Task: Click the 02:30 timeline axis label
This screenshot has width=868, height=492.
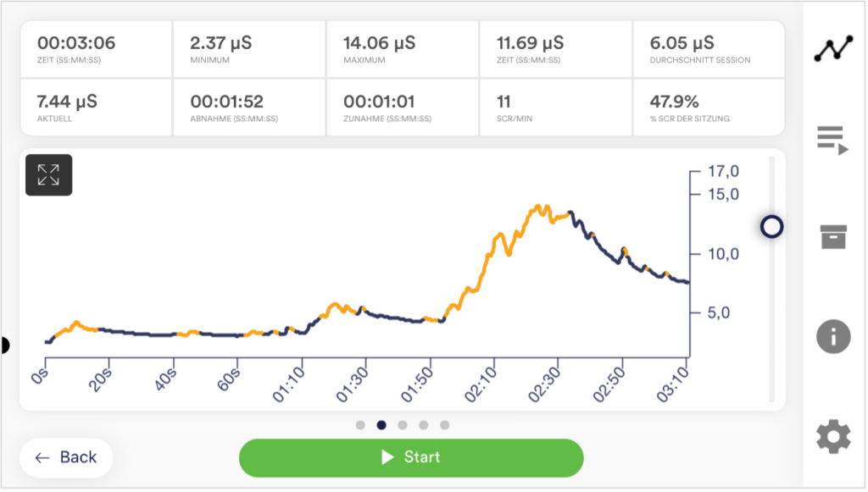Action: (545, 385)
